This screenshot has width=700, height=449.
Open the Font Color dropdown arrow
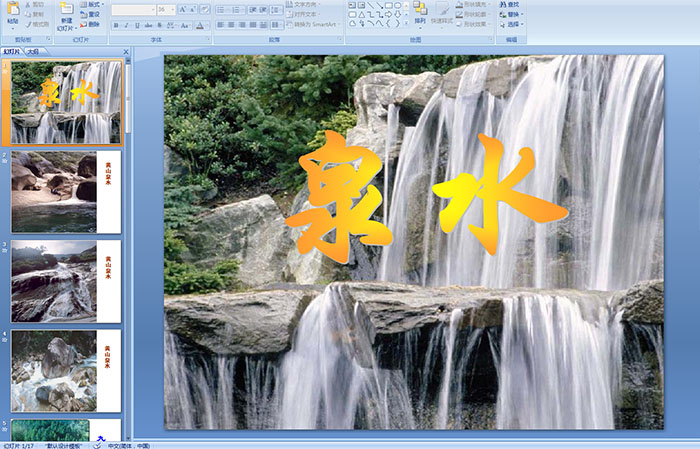(207, 25)
